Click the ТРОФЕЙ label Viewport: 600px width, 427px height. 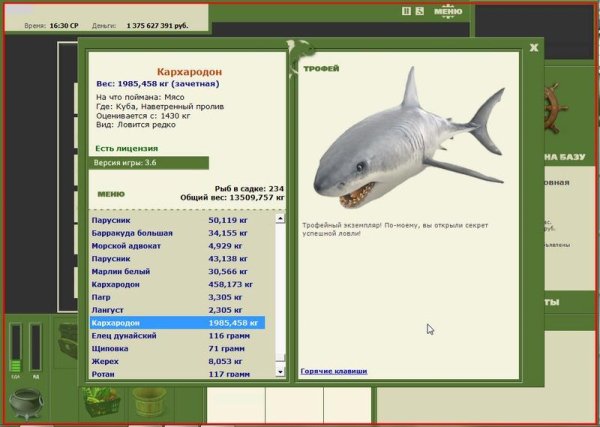click(321, 69)
